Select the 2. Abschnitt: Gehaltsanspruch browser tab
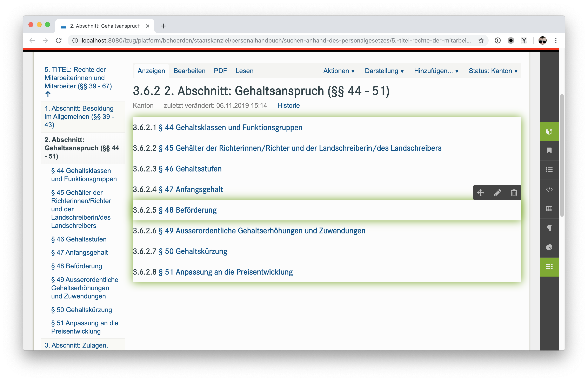This screenshot has width=588, height=381. coord(105,26)
